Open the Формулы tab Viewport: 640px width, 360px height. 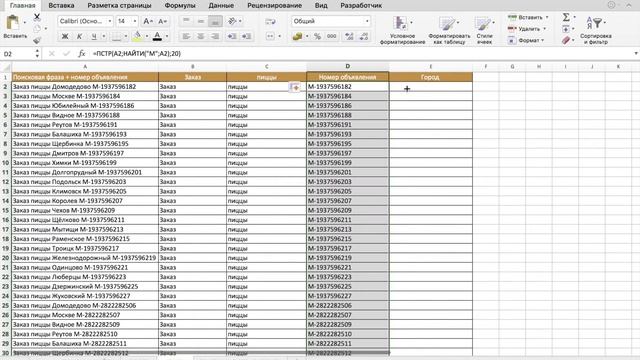click(x=180, y=5)
